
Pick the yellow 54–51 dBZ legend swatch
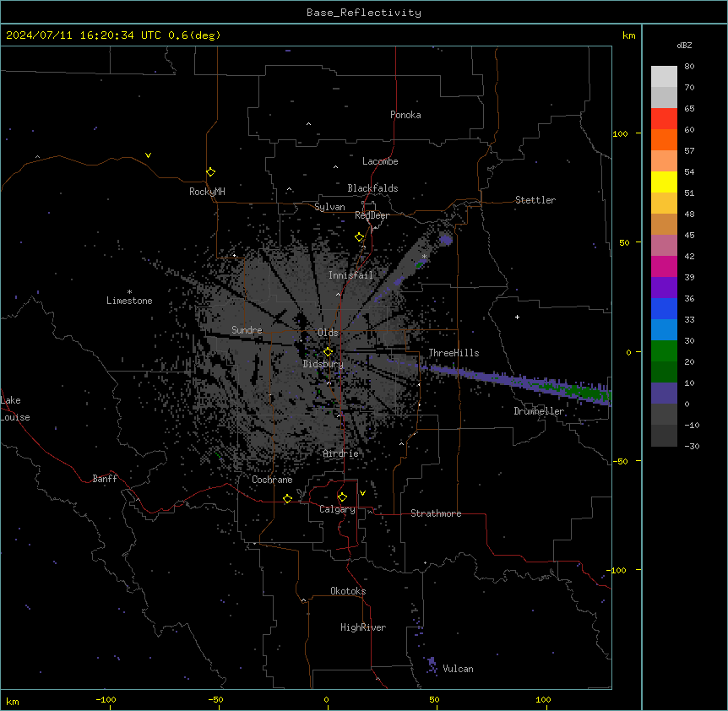click(664, 182)
